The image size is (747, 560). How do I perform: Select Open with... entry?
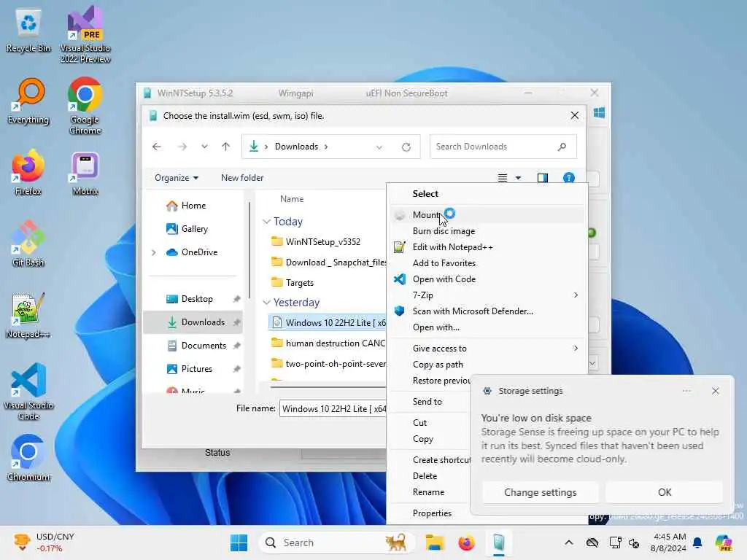487,327
